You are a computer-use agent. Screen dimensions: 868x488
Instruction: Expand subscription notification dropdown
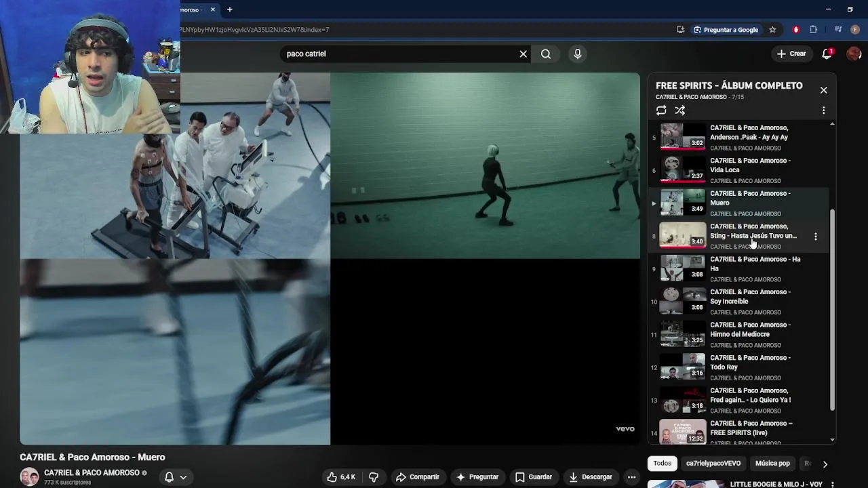[x=176, y=477]
